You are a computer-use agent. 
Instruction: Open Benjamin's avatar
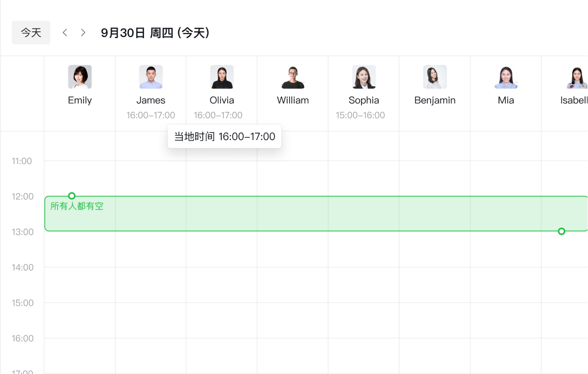coord(435,77)
